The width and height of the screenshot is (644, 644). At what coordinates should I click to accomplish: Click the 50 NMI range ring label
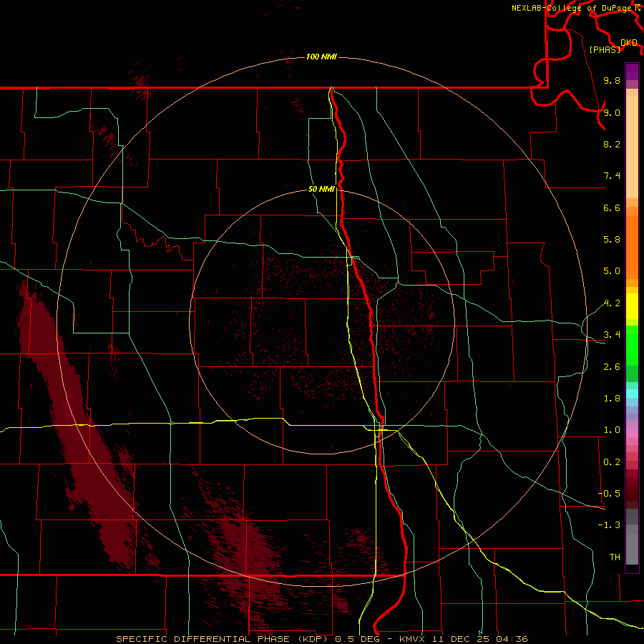tap(321, 189)
